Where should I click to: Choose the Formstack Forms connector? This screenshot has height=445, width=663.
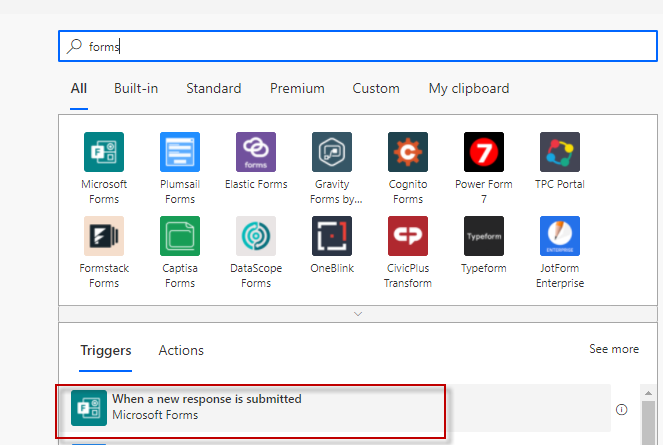pos(104,236)
